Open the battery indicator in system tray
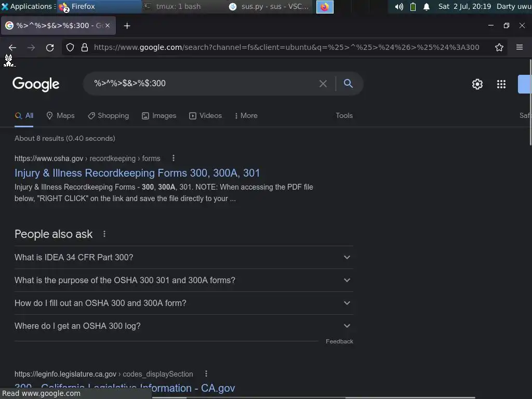Image resolution: width=532 pixels, height=399 pixels. click(x=413, y=7)
